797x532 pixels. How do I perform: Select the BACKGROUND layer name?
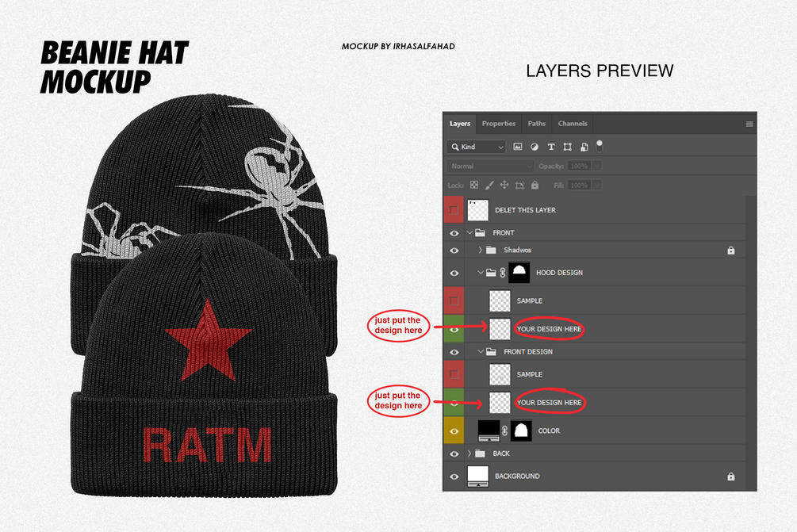click(x=517, y=477)
